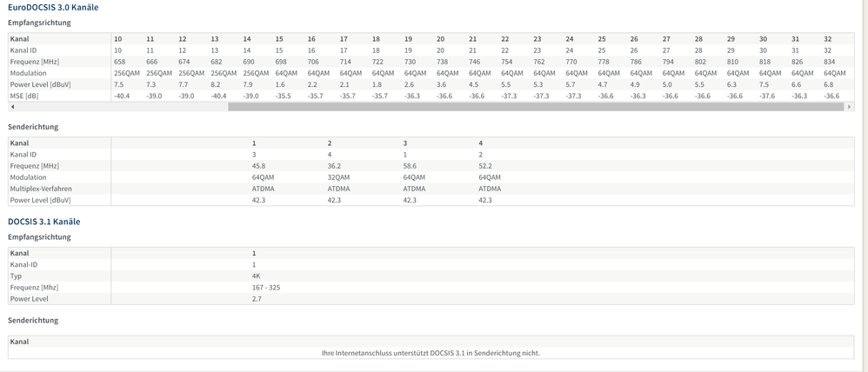The image size is (868, 372).
Task: Click the 826 MHz frequency cell
Action: point(798,62)
